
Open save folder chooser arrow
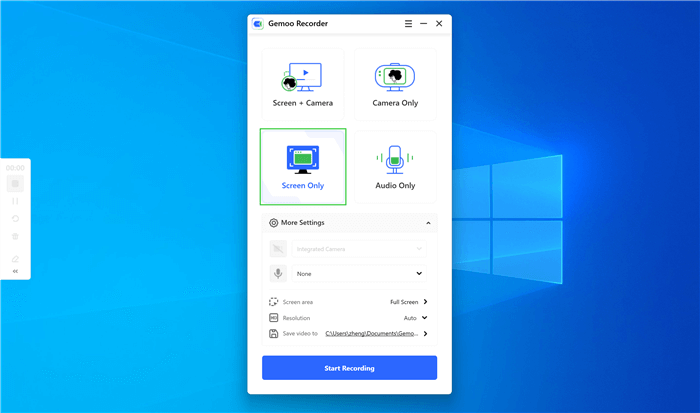[425, 334]
